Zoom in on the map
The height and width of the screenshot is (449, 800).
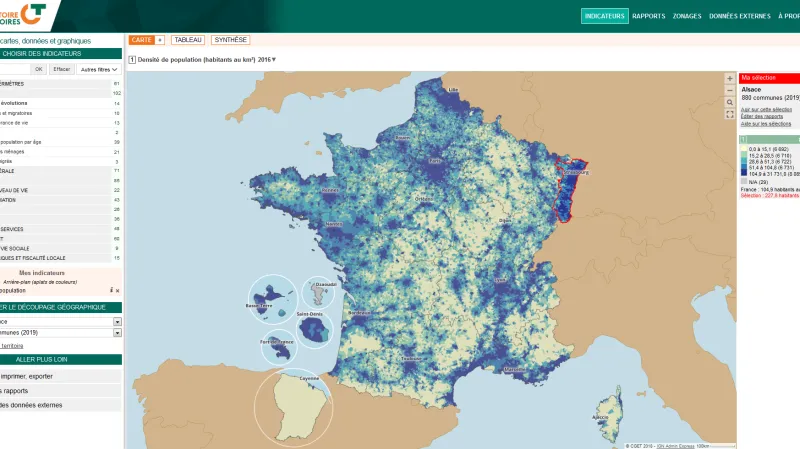pos(730,78)
